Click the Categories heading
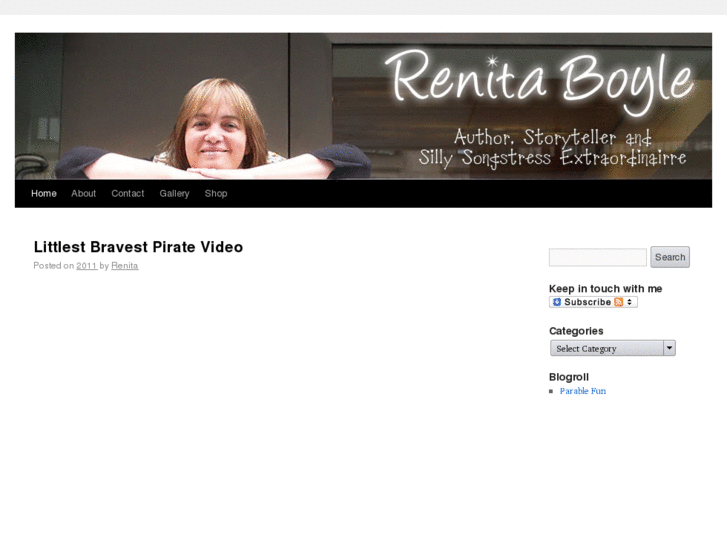The image size is (727, 545). 576,331
